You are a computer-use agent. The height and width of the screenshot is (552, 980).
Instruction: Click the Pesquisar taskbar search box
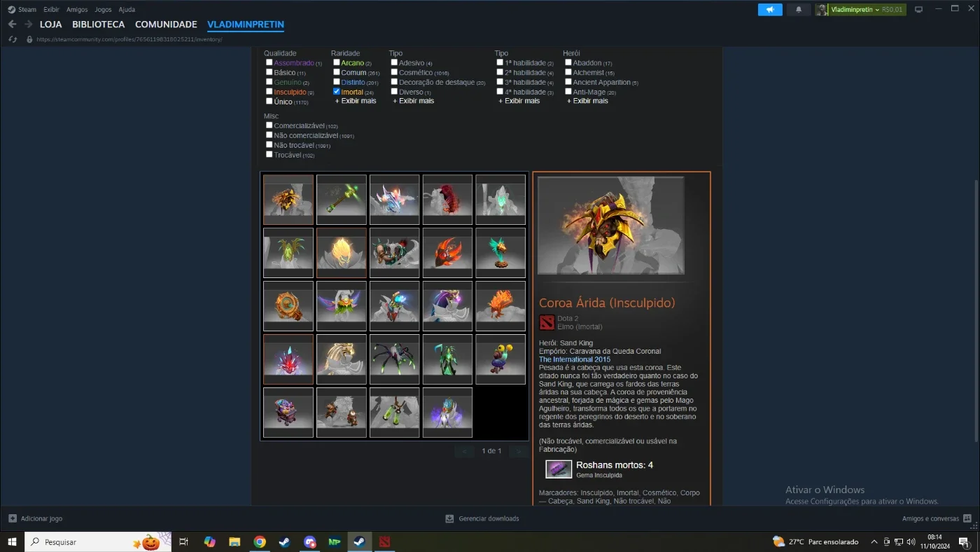pyautogui.click(x=98, y=541)
